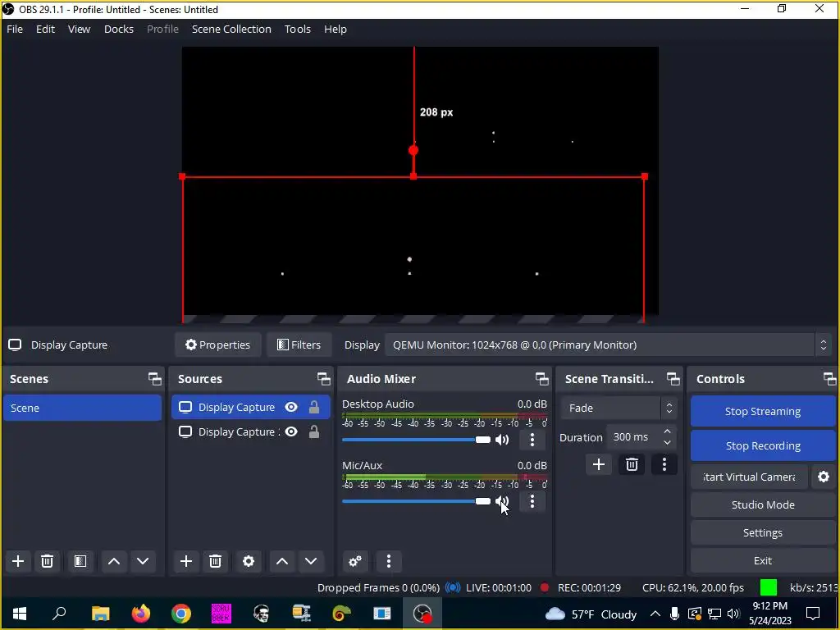Add a scene transition with plus icon

598,464
